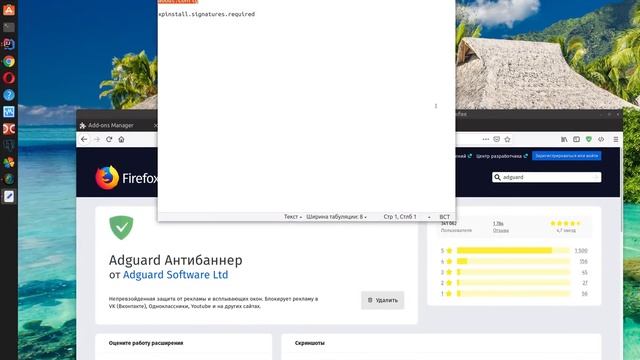Viewport: 640px width, 360px height.
Task: Click Firefox forward arrow
Action: coord(97,139)
